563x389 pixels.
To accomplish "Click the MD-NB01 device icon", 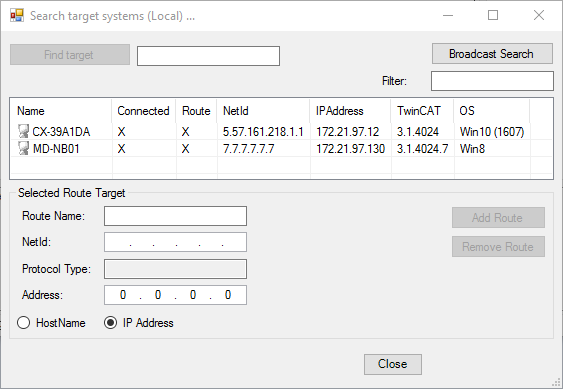I will tap(23, 148).
